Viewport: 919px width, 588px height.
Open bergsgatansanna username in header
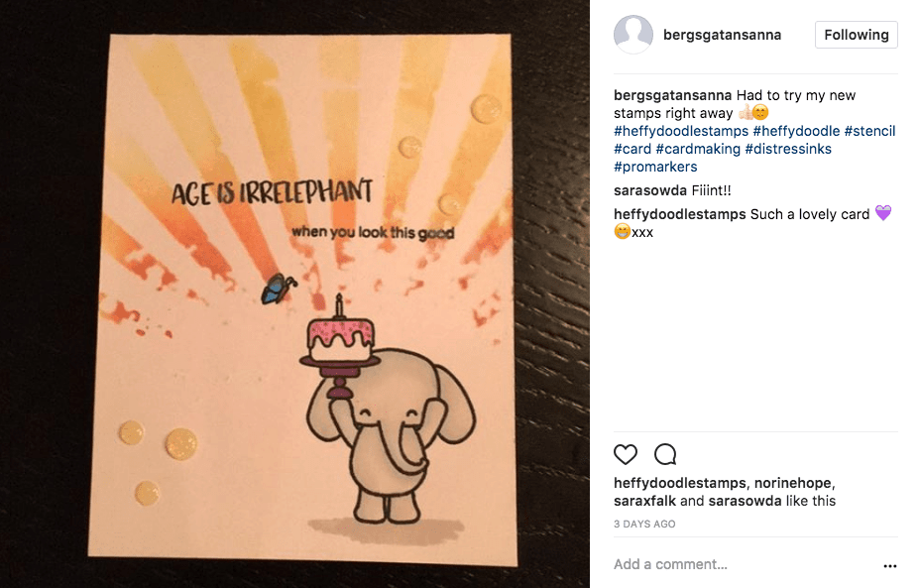(x=722, y=35)
